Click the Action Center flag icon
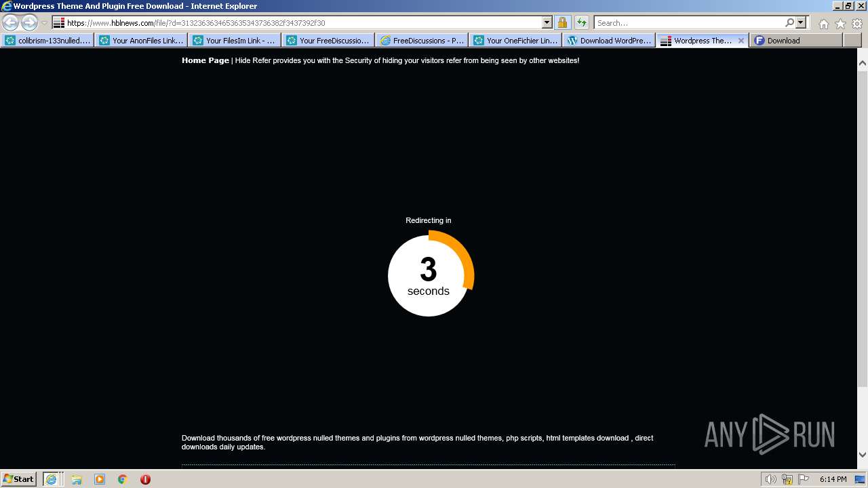 [x=804, y=479]
